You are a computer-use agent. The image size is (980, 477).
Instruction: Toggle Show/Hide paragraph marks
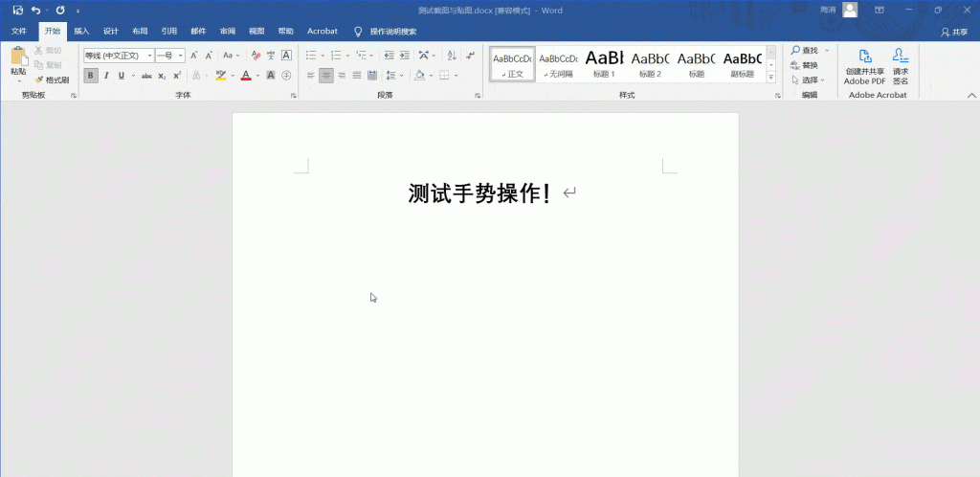(470, 56)
